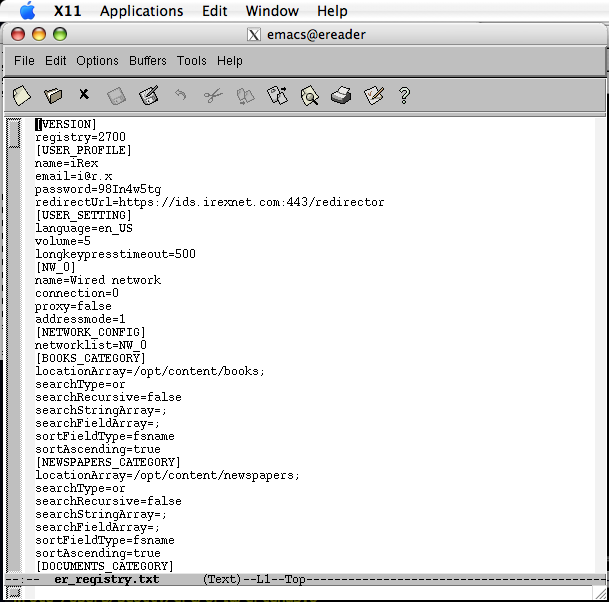
Task: Click the scrollbar thumb at top
Action: [14, 133]
